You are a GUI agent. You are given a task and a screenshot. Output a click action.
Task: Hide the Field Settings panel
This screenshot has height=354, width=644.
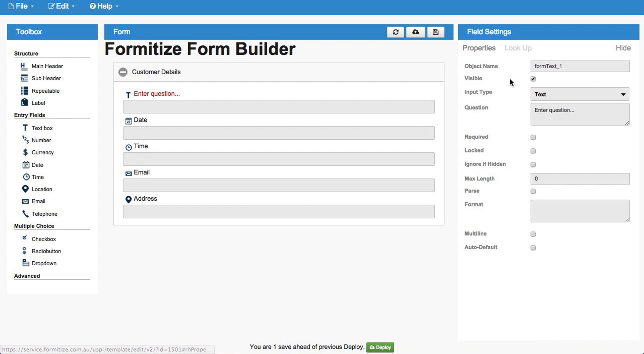(x=623, y=48)
